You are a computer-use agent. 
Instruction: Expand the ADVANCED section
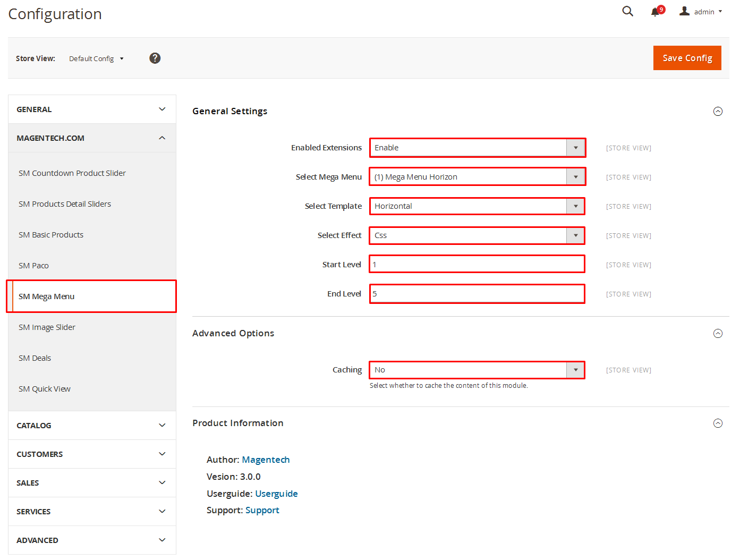tap(92, 540)
